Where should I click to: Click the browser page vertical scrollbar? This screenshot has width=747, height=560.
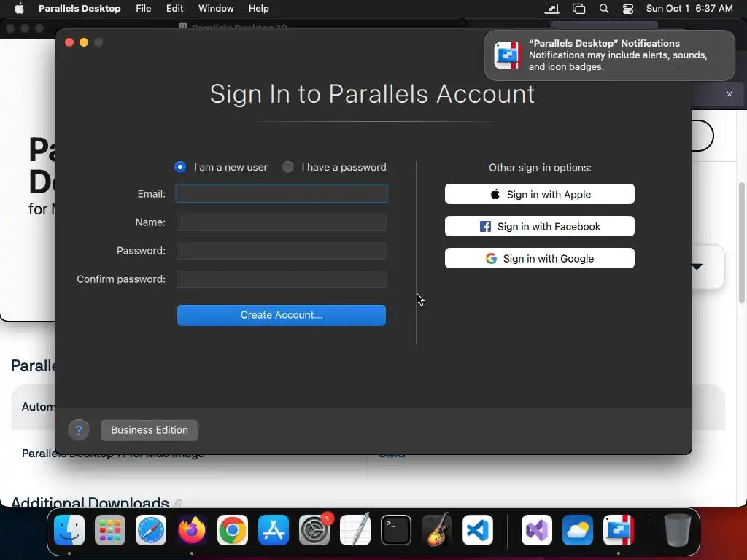(x=741, y=243)
